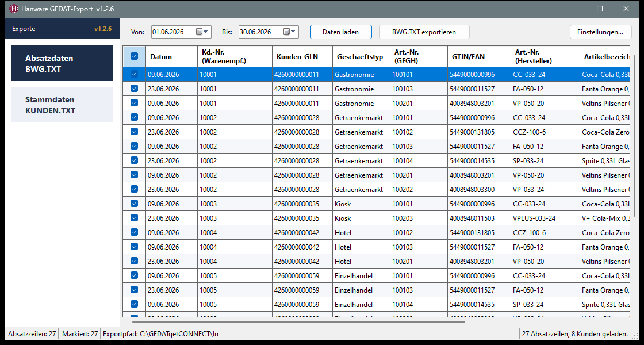
Task: Uncheck row 10003 Kiosk 100203 checkbox
Action: [x=135, y=218]
